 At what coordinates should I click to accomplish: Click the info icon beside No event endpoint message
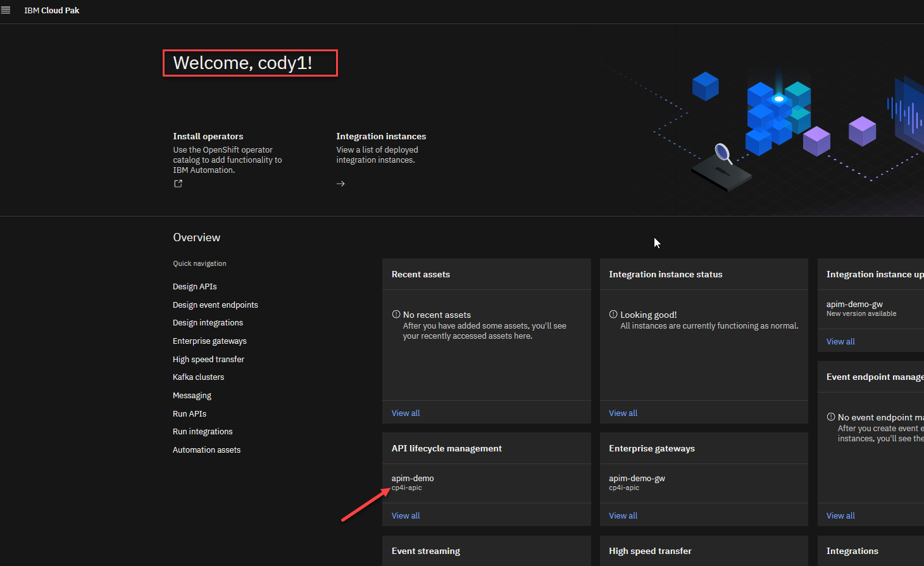831,417
